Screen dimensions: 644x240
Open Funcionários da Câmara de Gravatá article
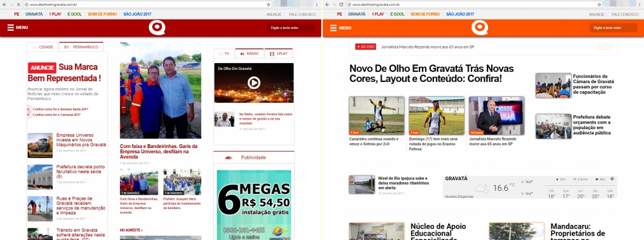[x=594, y=84]
